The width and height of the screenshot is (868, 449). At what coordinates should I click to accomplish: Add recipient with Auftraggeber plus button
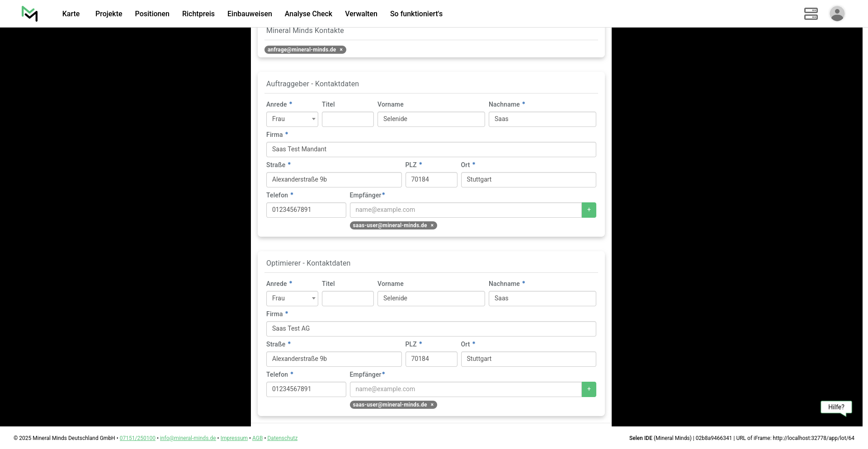click(589, 210)
